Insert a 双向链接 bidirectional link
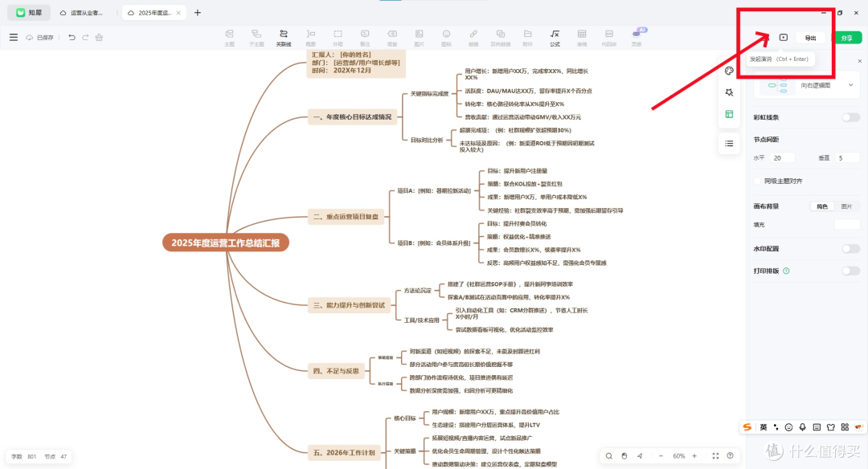Image resolution: width=868 pixels, height=469 pixels. click(501, 38)
